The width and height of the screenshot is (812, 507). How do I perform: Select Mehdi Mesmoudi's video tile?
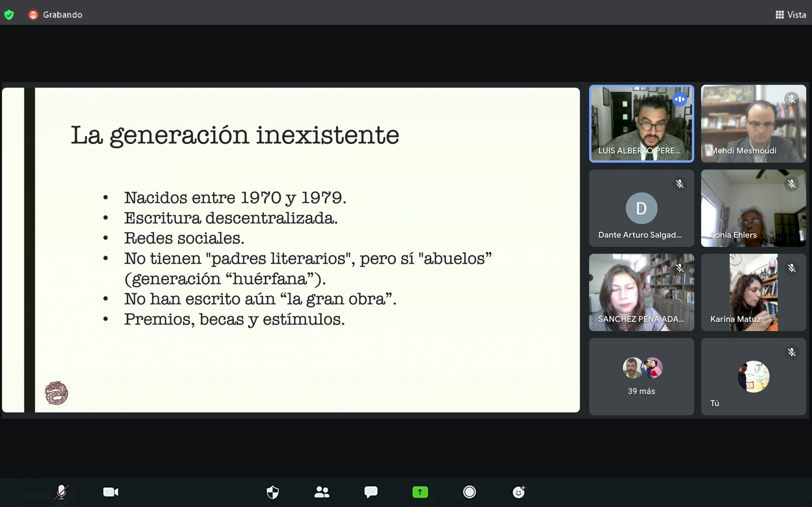click(753, 124)
